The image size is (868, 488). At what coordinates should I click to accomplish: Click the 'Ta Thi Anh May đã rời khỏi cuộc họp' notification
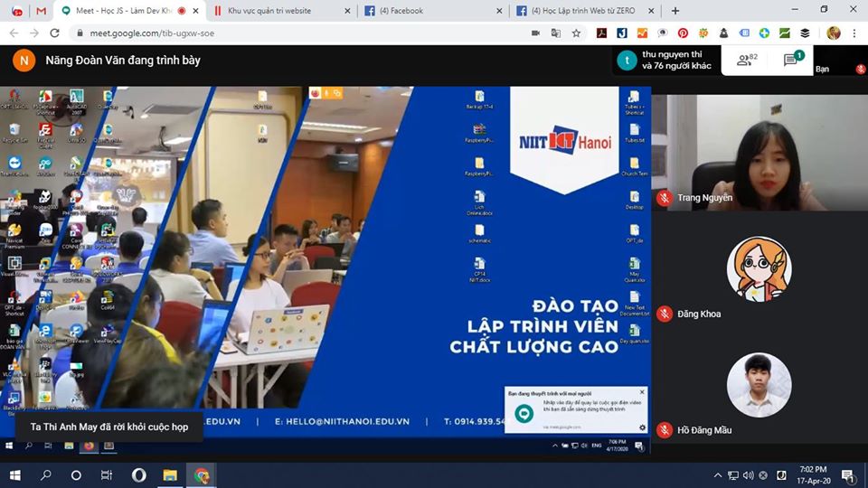pos(109,427)
